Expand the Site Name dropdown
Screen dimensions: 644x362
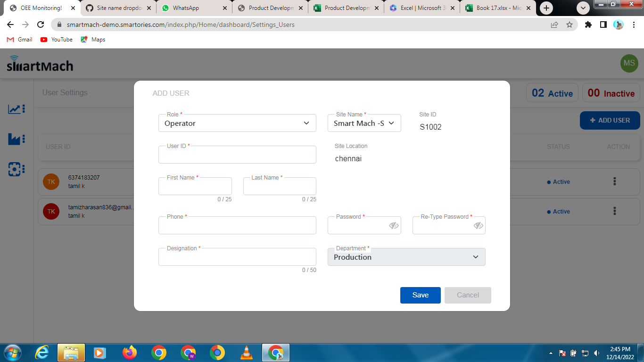(364, 123)
